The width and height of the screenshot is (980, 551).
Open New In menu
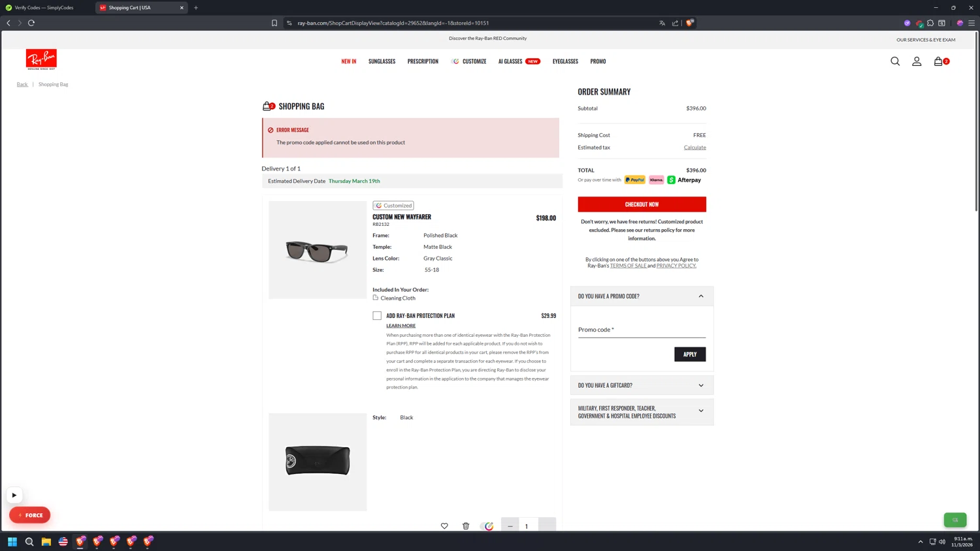click(x=349, y=61)
